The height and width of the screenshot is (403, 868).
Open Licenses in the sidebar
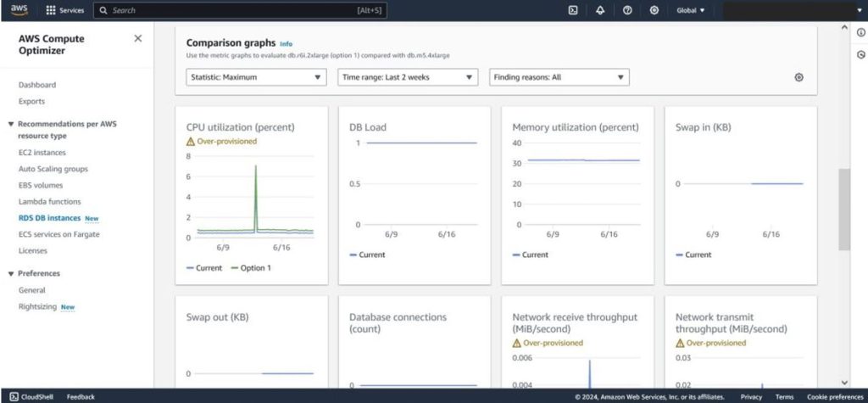click(33, 250)
